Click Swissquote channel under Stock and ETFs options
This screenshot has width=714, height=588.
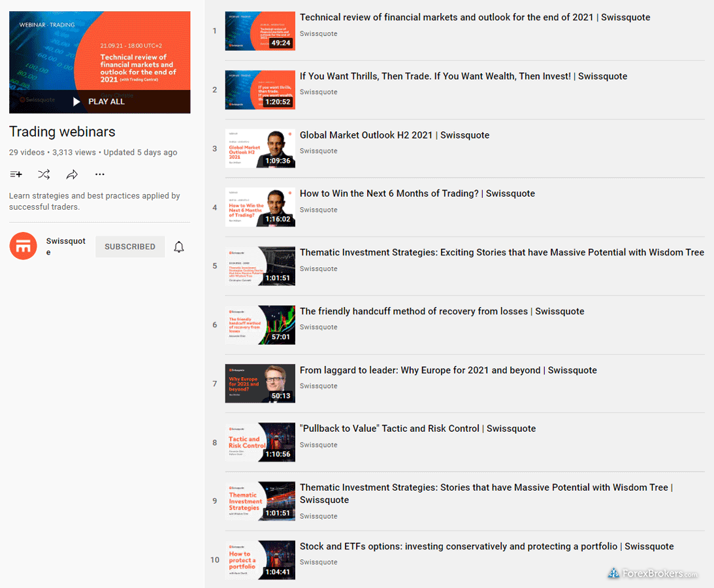click(x=318, y=562)
